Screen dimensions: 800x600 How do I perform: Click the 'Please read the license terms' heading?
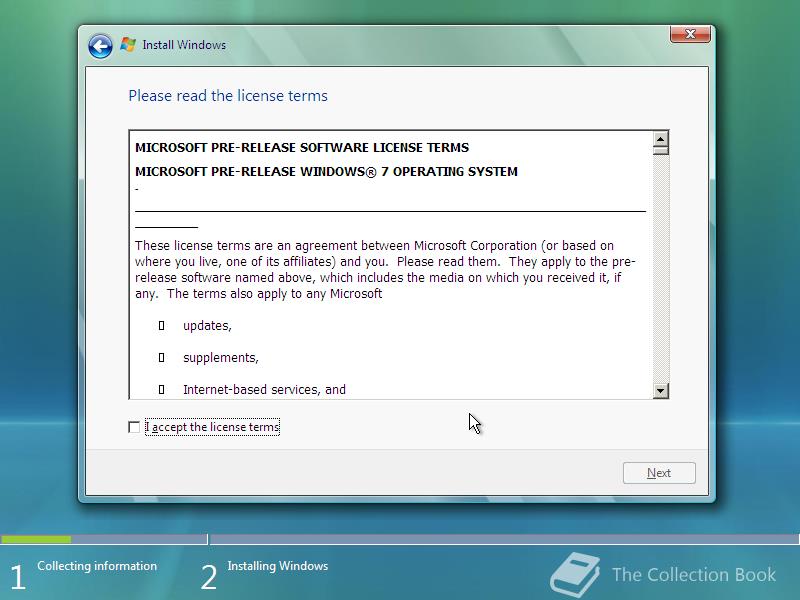(x=228, y=96)
